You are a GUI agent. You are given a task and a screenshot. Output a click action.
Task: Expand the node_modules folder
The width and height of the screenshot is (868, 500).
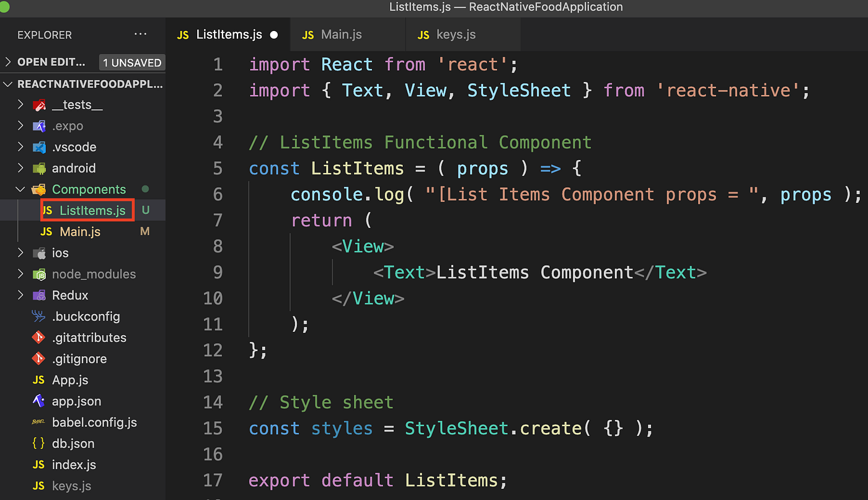pos(20,274)
